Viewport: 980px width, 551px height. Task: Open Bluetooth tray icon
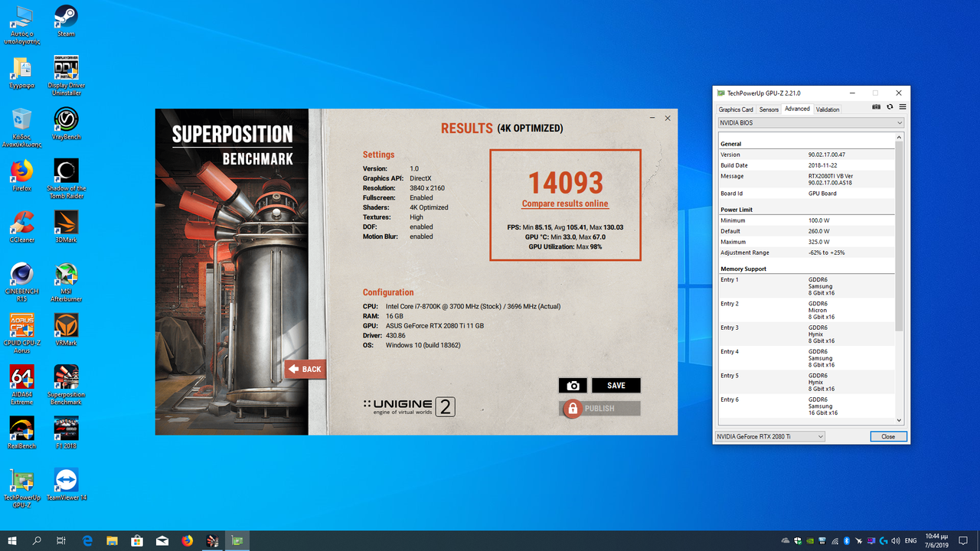click(x=848, y=541)
